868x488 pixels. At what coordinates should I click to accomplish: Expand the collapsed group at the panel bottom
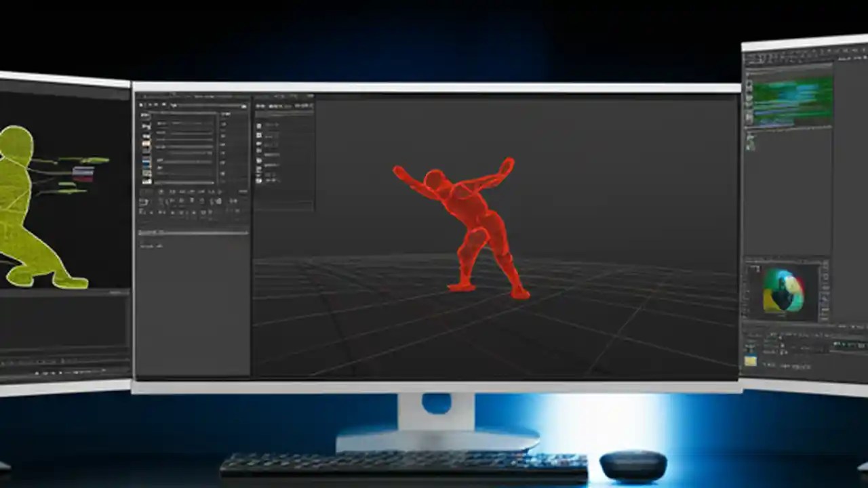(146, 245)
